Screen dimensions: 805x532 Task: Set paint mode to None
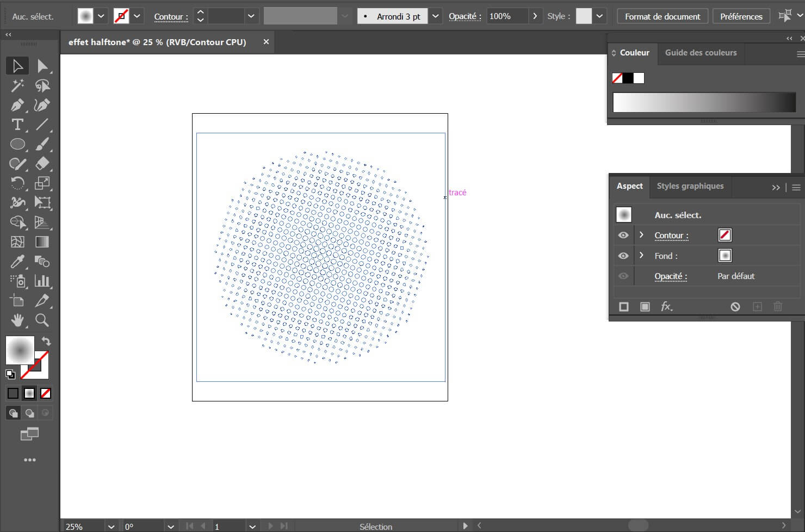click(46, 393)
